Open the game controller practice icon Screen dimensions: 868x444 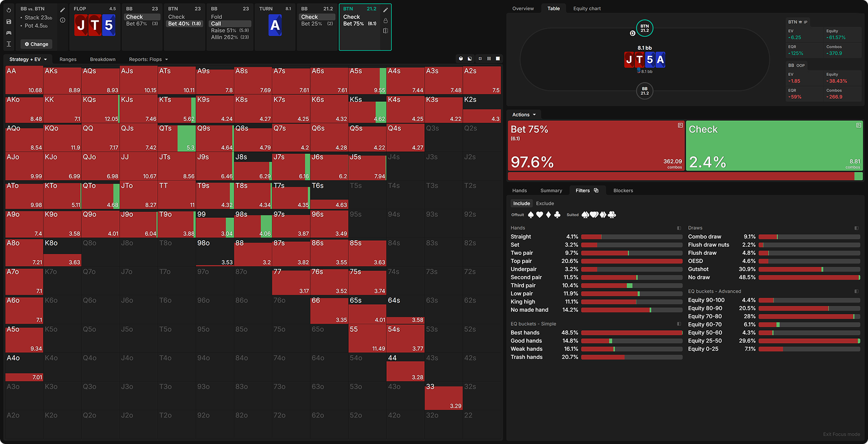pyautogui.click(x=9, y=33)
